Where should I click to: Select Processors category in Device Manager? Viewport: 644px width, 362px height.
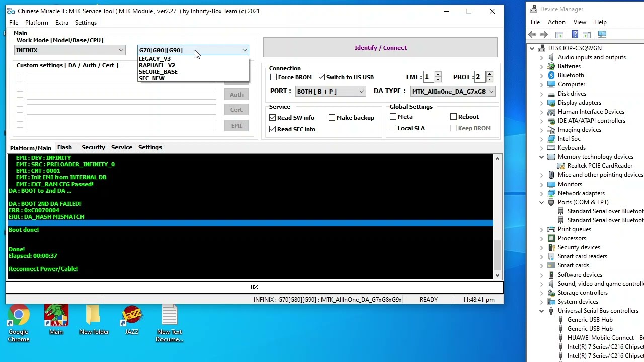[572, 238]
